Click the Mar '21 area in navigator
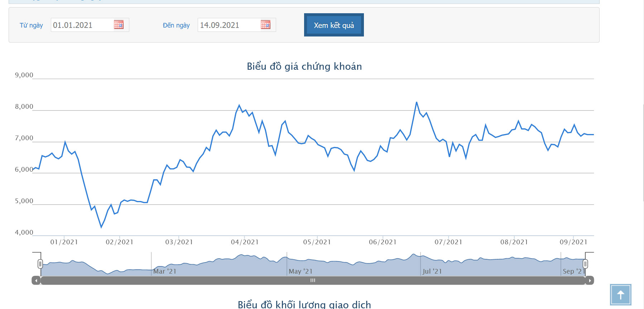Image resolution: width=644 pixels, height=309 pixels. [x=165, y=271]
